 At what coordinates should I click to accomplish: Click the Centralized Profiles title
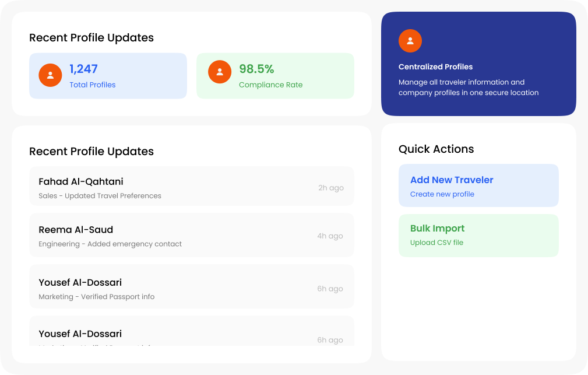click(435, 66)
